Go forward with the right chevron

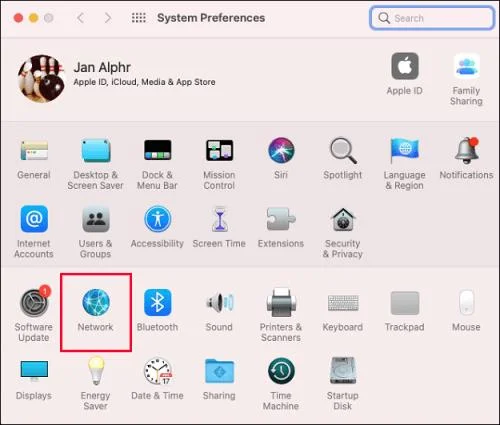click(108, 18)
